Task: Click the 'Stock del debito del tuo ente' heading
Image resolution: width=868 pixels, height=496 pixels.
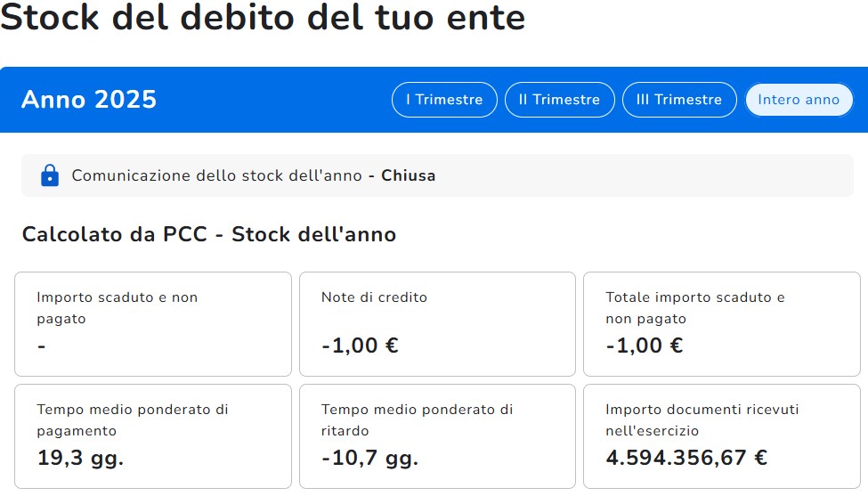Action: (x=263, y=18)
